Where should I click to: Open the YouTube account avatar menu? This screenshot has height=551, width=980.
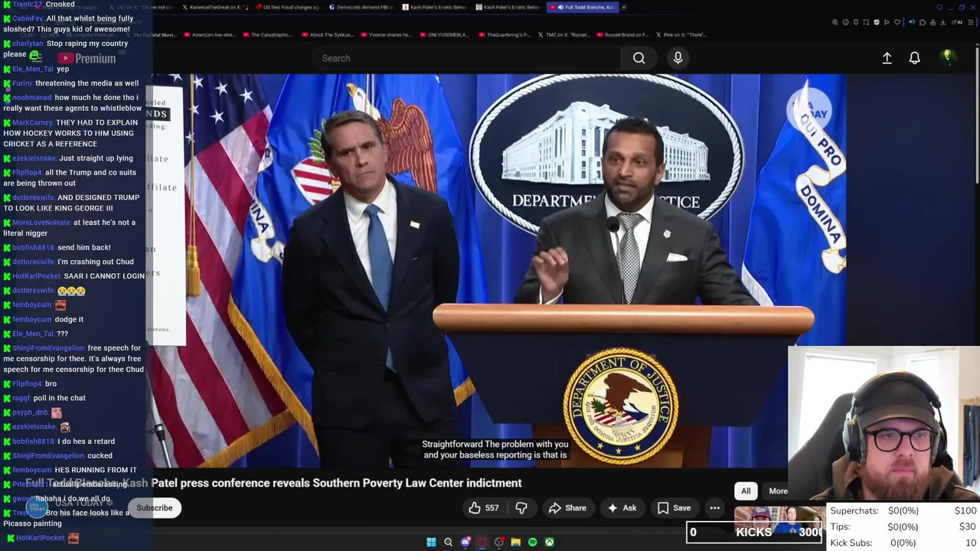click(x=947, y=57)
